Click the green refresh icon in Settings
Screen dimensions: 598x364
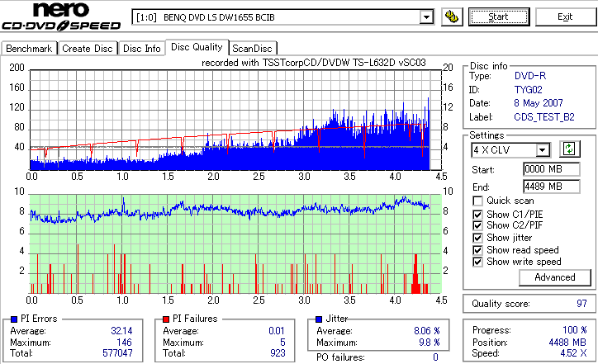pos(569,149)
